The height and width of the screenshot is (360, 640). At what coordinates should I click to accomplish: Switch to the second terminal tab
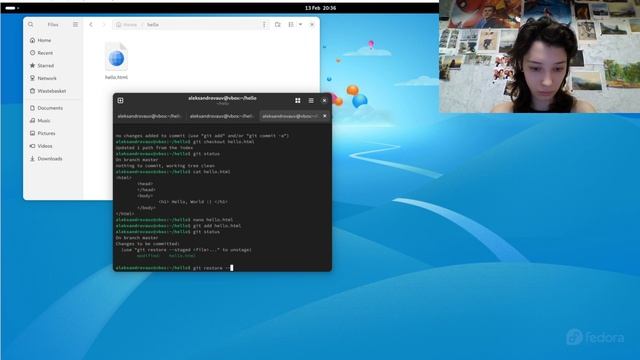point(222,116)
